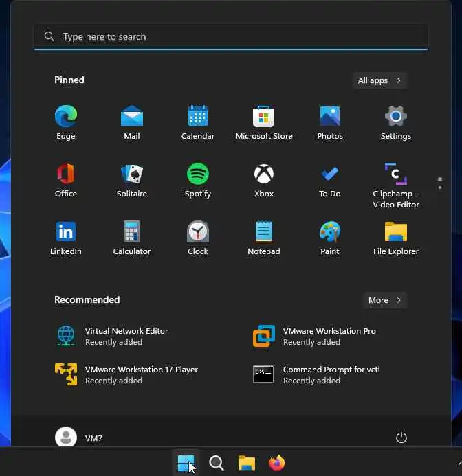Launch LinkedIn from pinned apps
Image resolution: width=462 pixels, height=476 pixels.
(x=65, y=238)
